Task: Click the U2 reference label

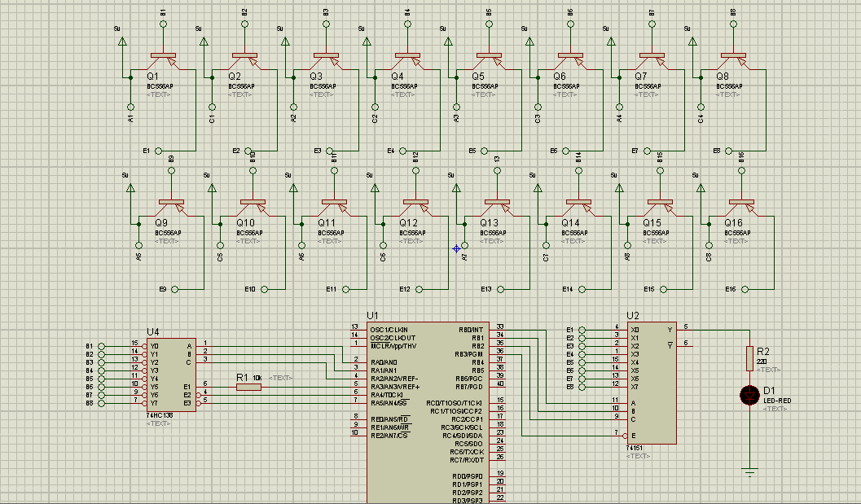Action: pyautogui.click(x=633, y=316)
